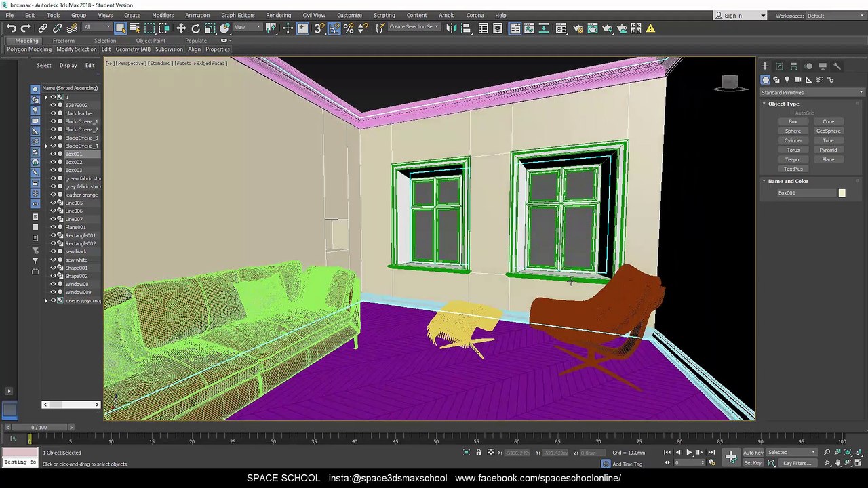Viewport: 868px width, 488px height.
Task: Toggle the Scene Explorer icon
Action: [483, 28]
